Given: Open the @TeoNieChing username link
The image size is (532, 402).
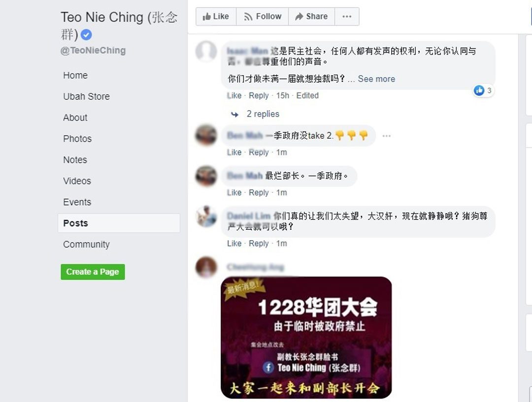Looking at the screenshot, I should (x=93, y=51).
